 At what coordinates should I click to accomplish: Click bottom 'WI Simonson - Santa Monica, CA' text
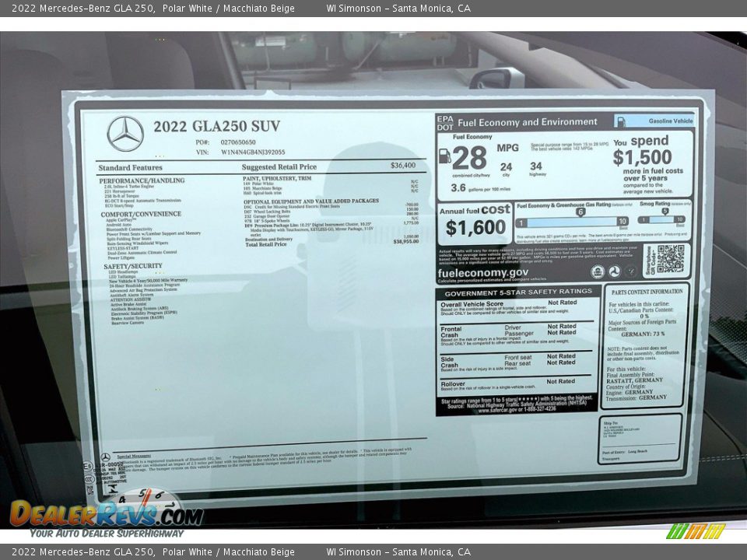[x=398, y=552]
